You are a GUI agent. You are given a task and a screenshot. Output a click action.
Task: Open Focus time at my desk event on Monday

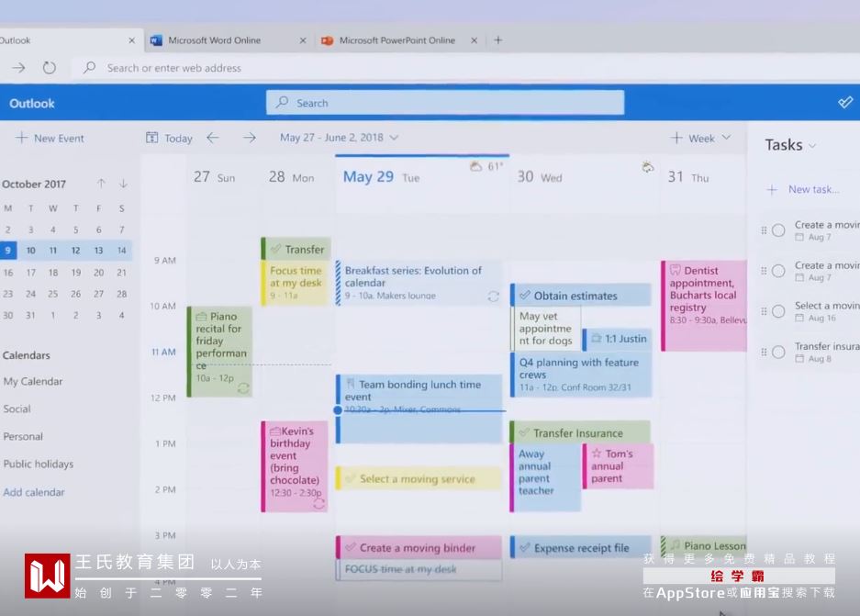click(x=296, y=283)
